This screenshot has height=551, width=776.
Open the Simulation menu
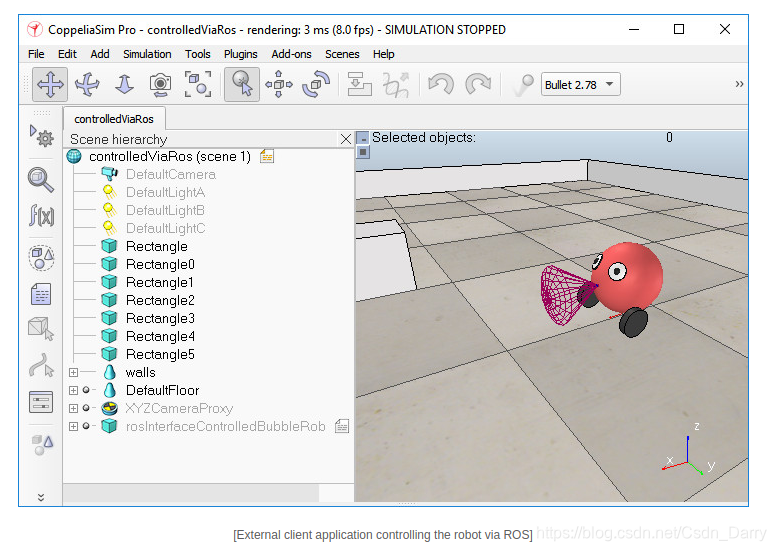click(x=147, y=54)
